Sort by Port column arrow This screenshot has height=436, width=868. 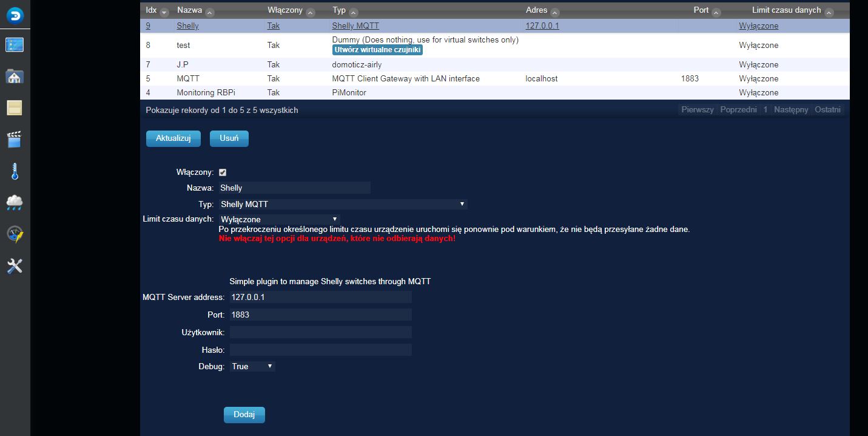coord(716,12)
